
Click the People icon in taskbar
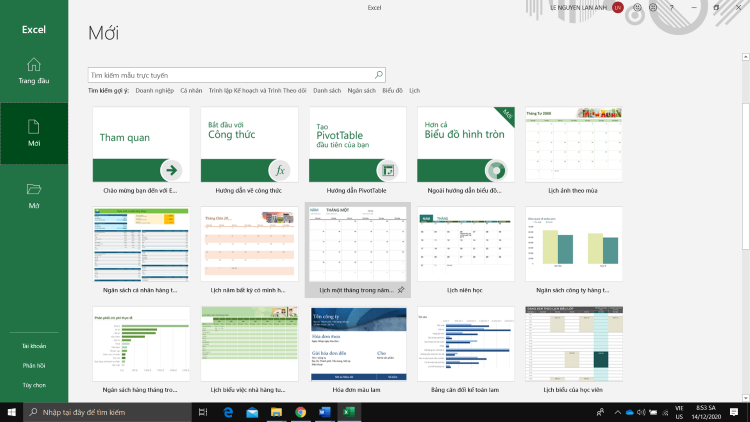click(600, 412)
